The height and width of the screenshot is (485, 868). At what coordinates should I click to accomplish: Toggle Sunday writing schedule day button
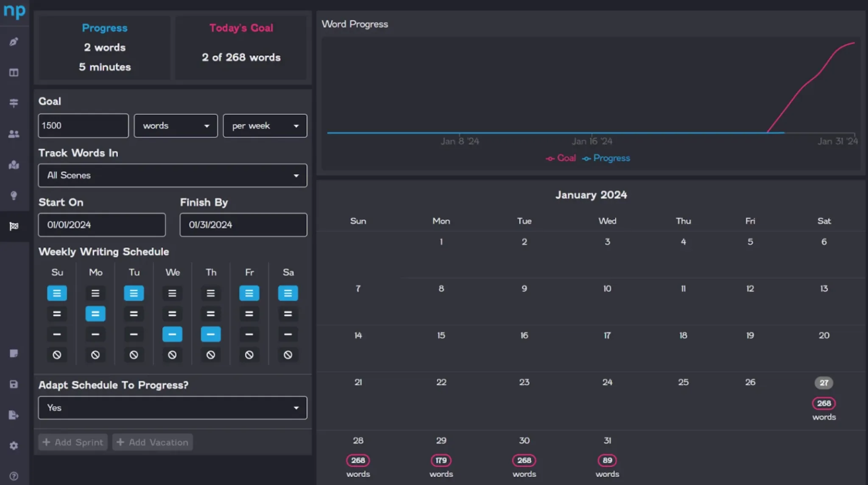tap(57, 293)
